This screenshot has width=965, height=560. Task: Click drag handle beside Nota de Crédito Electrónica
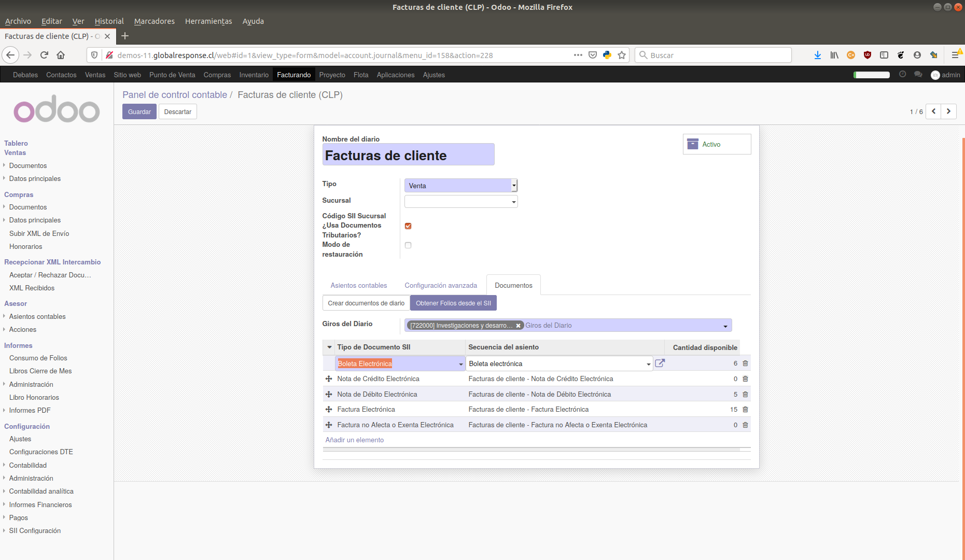pyautogui.click(x=329, y=379)
